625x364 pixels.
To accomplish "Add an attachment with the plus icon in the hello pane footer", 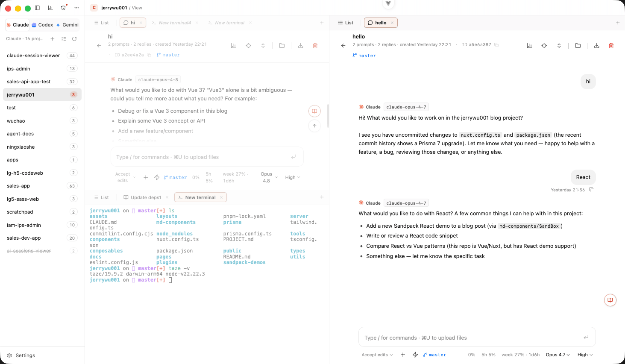I will point(403,355).
